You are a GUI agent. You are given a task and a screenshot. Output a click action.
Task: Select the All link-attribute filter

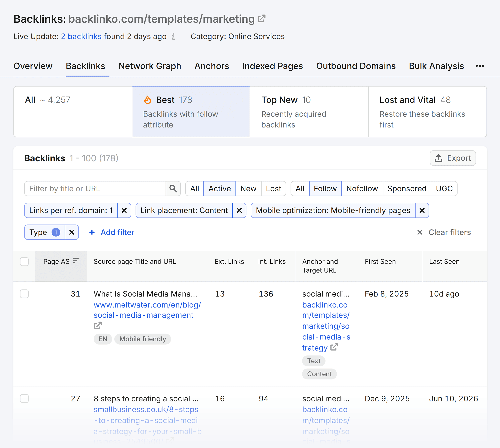(300, 189)
